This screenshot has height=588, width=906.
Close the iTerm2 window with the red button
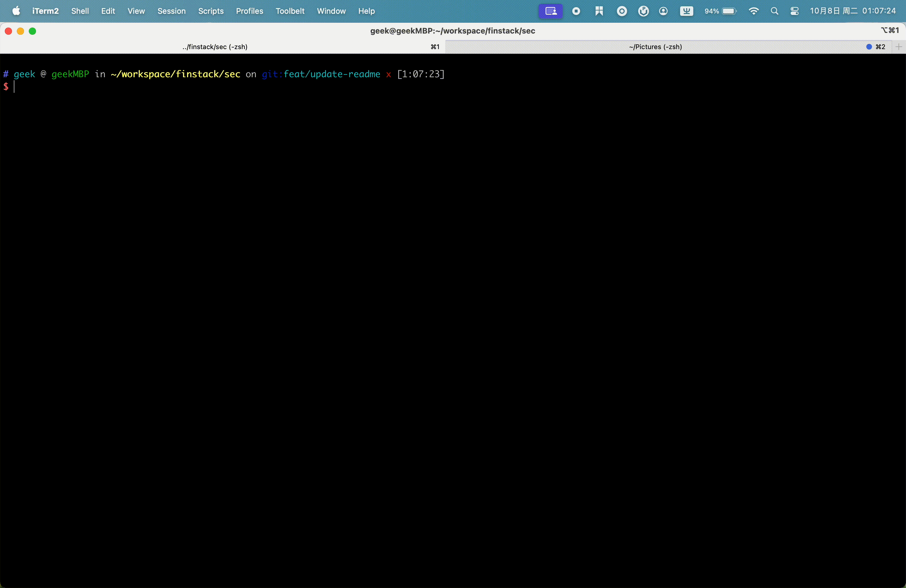tap(8, 31)
